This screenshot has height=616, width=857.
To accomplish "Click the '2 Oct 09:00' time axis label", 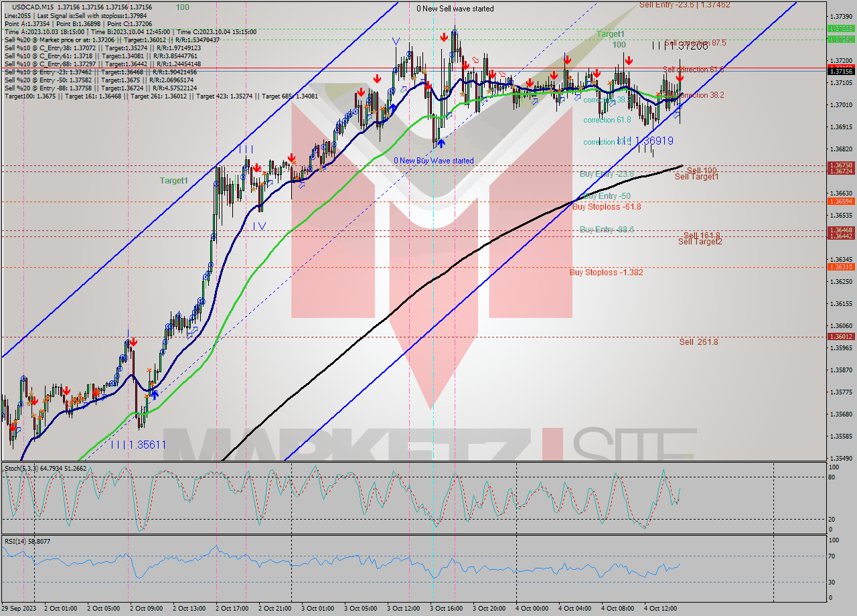I will 145,609.
